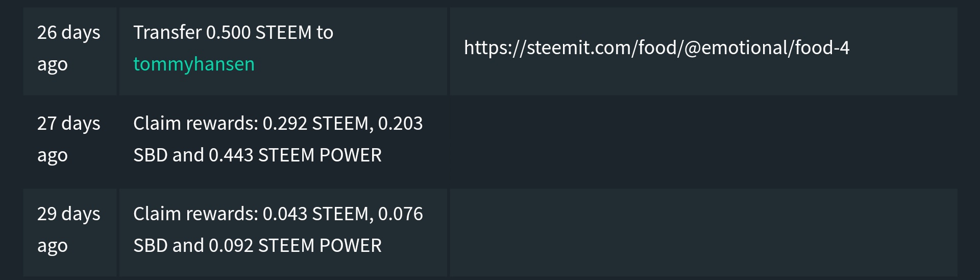980x280 pixels.
Task: Select the "27 days" timestamp
Action: (69, 124)
